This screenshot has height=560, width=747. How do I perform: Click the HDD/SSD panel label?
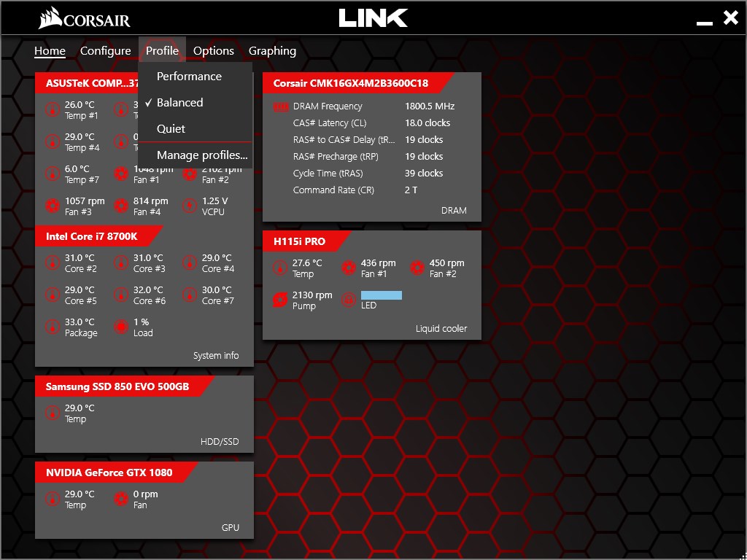point(220,442)
